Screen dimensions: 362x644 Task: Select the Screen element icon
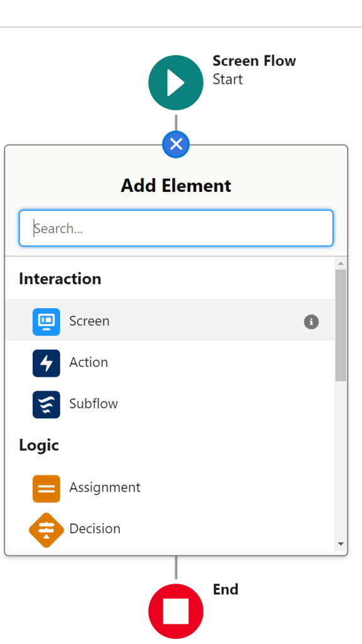click(x=47, y=321)
